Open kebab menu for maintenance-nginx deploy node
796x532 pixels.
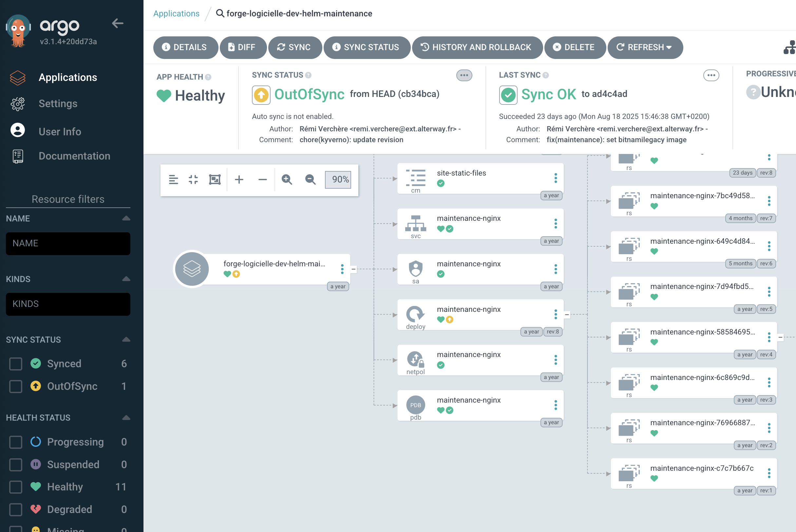tap(556, 314)
